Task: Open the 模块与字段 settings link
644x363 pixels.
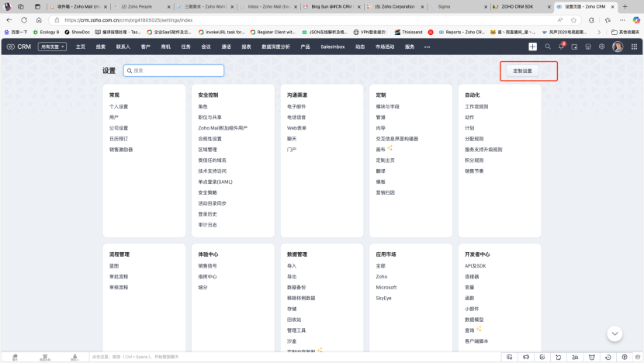Action: pos(388,106)
